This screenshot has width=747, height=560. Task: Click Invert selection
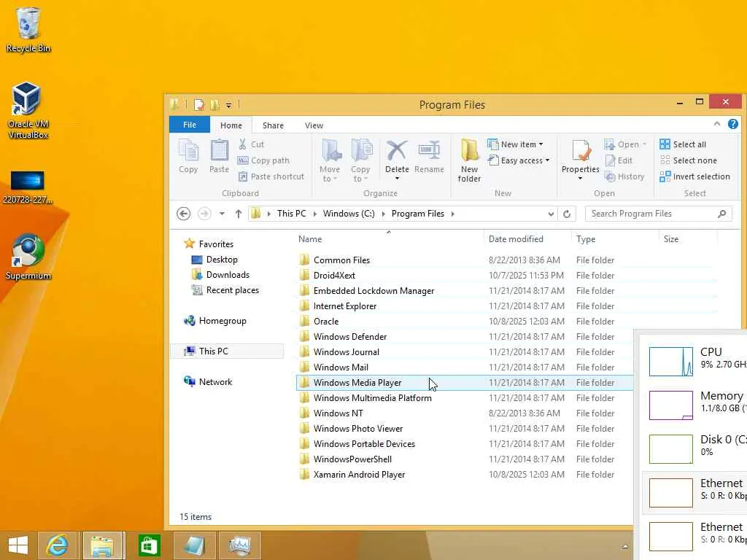[x=694, y=176]
